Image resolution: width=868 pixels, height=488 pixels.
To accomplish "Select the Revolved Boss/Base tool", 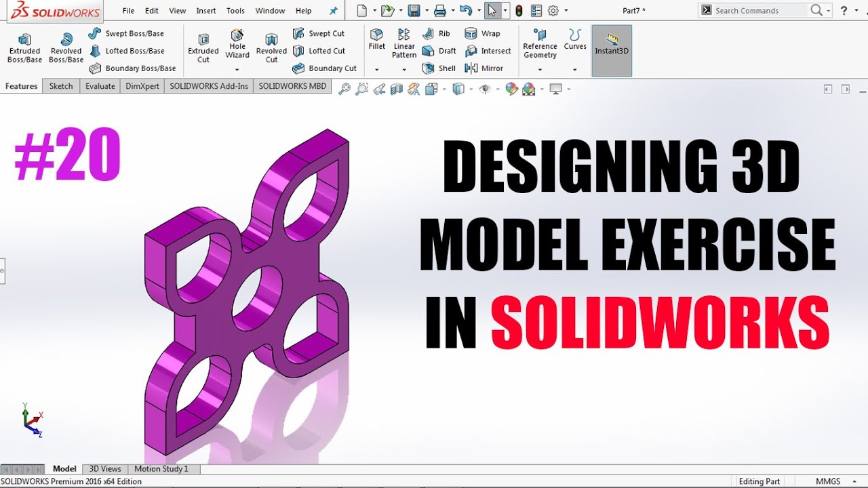I will pos(66,48).
